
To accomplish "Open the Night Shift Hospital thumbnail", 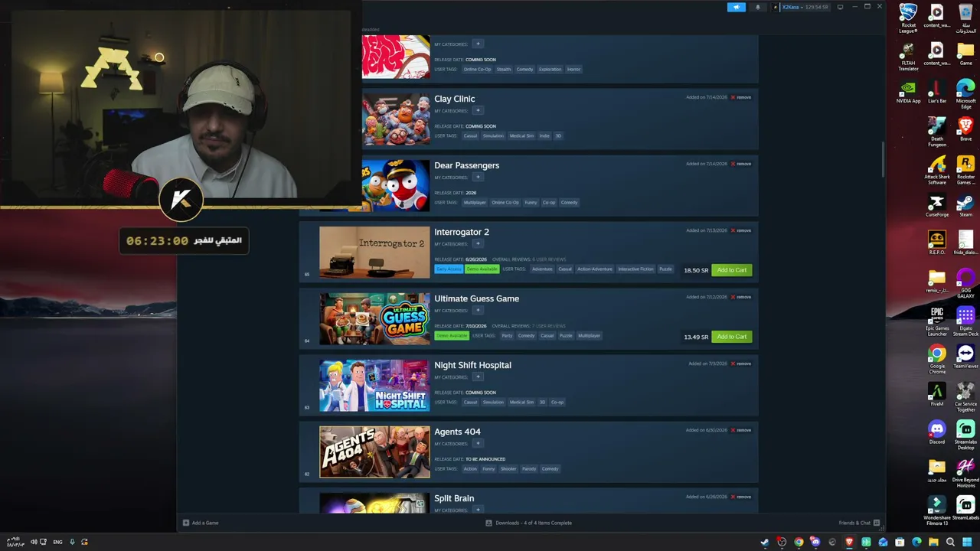I will (374, 386).
